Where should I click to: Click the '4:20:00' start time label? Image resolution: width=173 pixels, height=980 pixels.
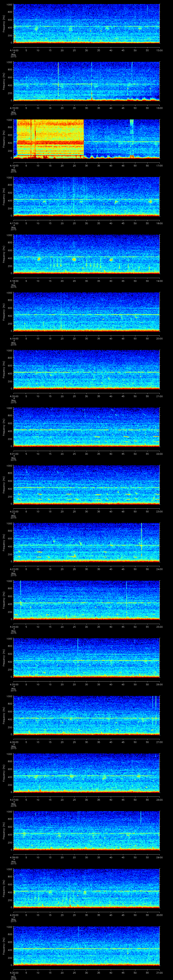coord(14,396)
